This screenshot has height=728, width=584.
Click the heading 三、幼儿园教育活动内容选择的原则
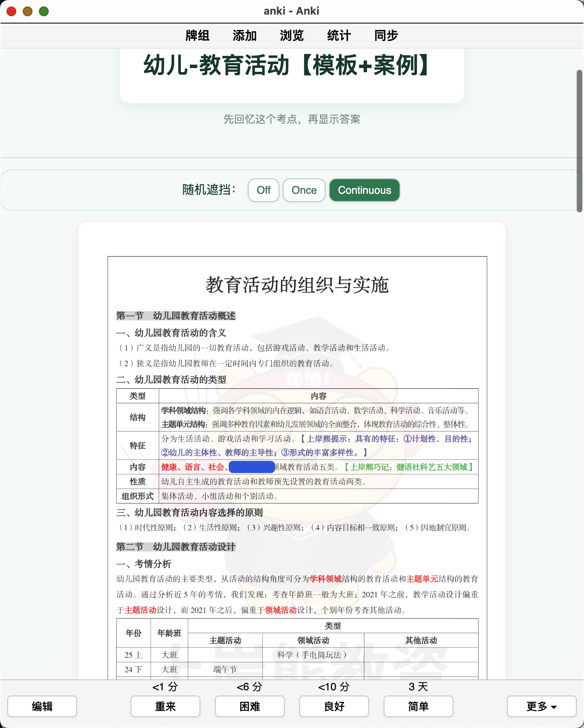[x=190, y=513]
